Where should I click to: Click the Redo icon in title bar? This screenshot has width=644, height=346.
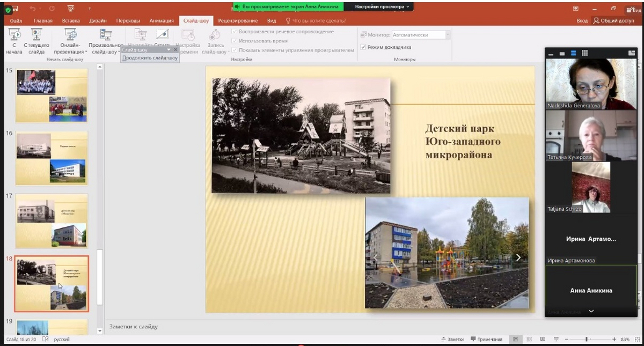52,9
